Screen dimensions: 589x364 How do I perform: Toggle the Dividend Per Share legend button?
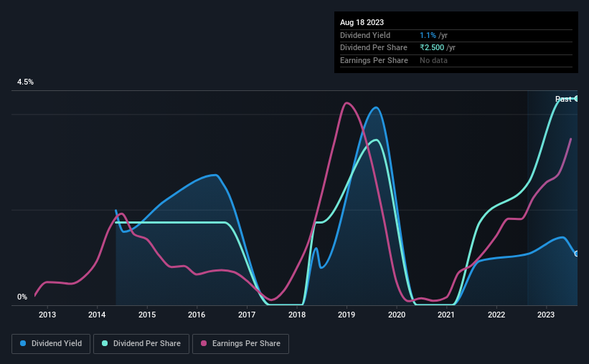pyautogui.click(x=141, y=344)
